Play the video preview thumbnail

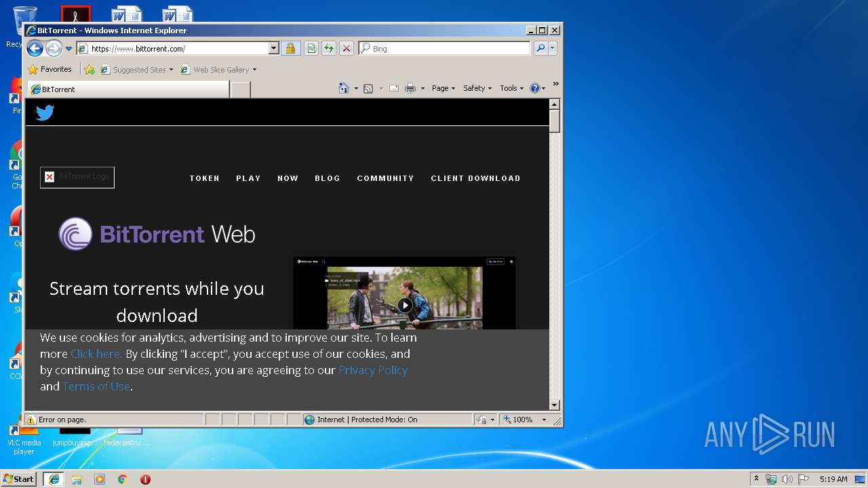(x=405, y=305)
